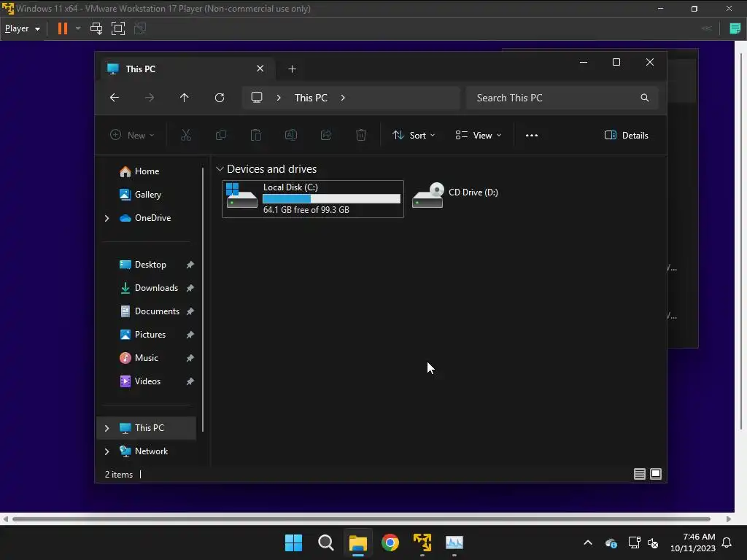Open taskbar Search
747x560 pixels.
tap(326, 542)
